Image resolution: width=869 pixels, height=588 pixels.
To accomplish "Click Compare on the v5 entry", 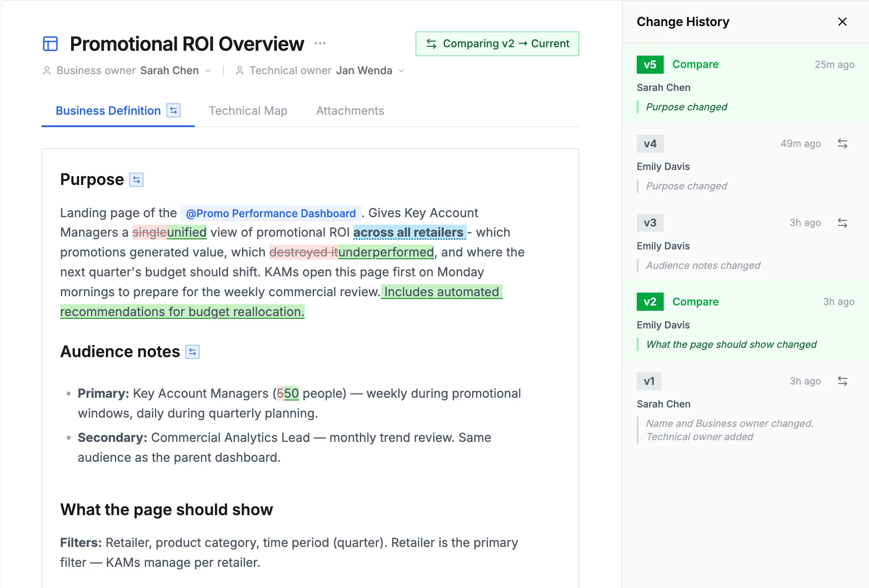I will [695, 64].
